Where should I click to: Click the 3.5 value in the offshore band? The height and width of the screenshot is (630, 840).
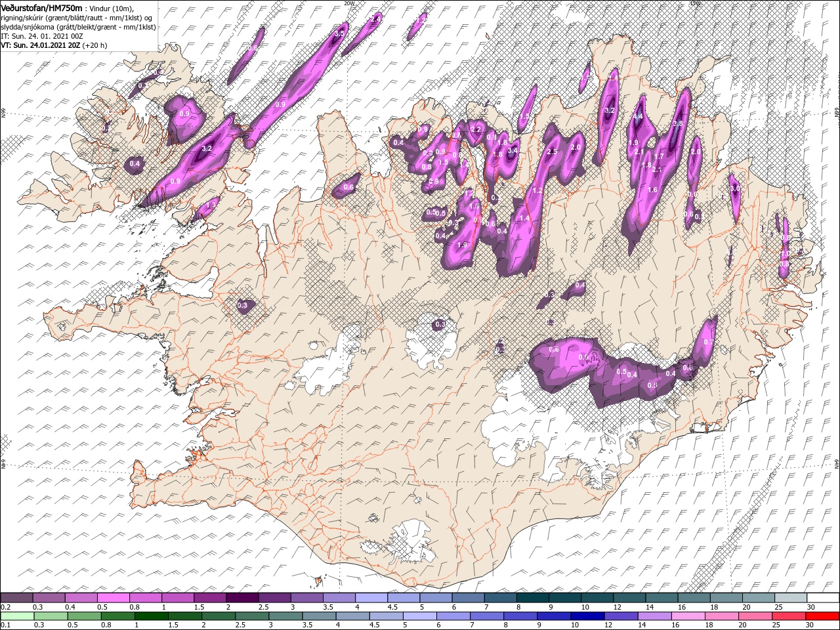pyautogui.click(x=340, y=33)
